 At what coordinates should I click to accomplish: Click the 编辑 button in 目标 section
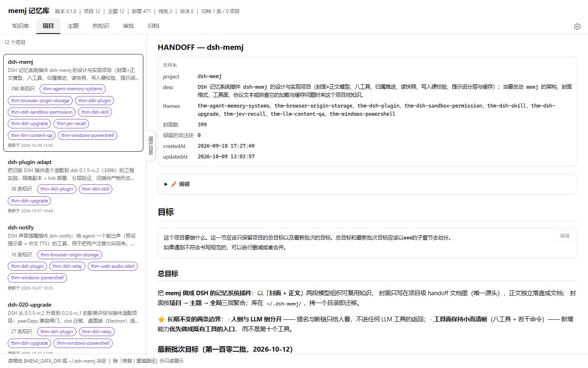[x=565, y=236]
